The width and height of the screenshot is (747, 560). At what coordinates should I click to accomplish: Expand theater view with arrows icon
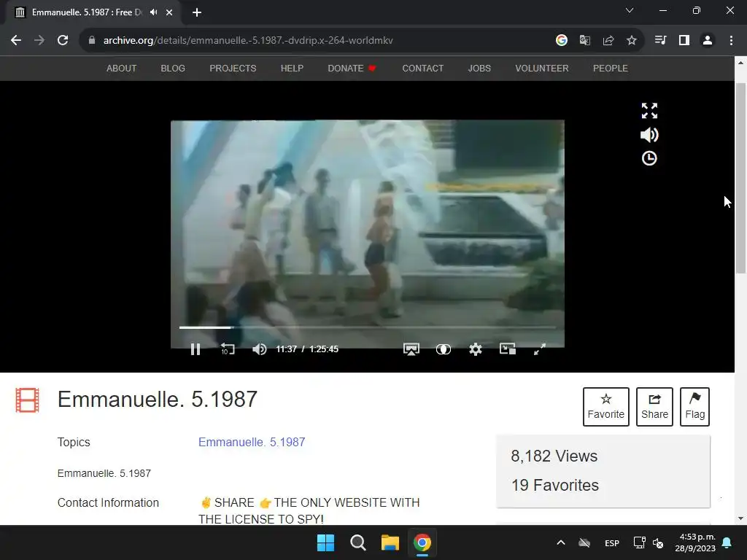[x=649, y=111]
